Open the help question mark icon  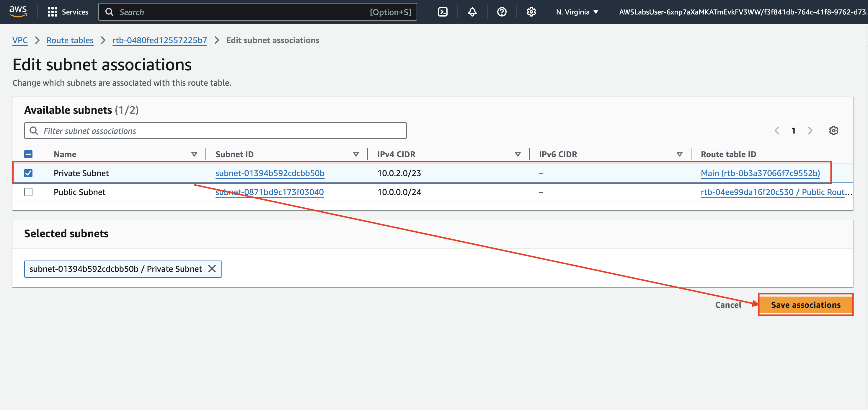click(501, 12)
